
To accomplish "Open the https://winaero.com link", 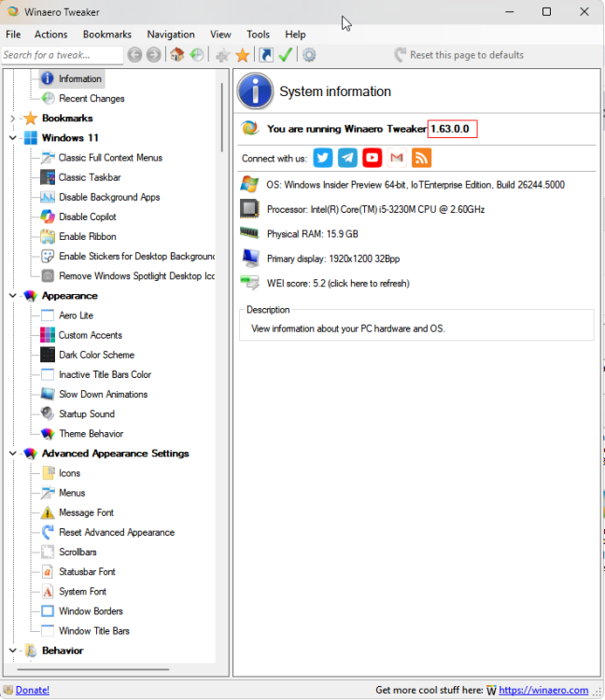I will [543, 690].
